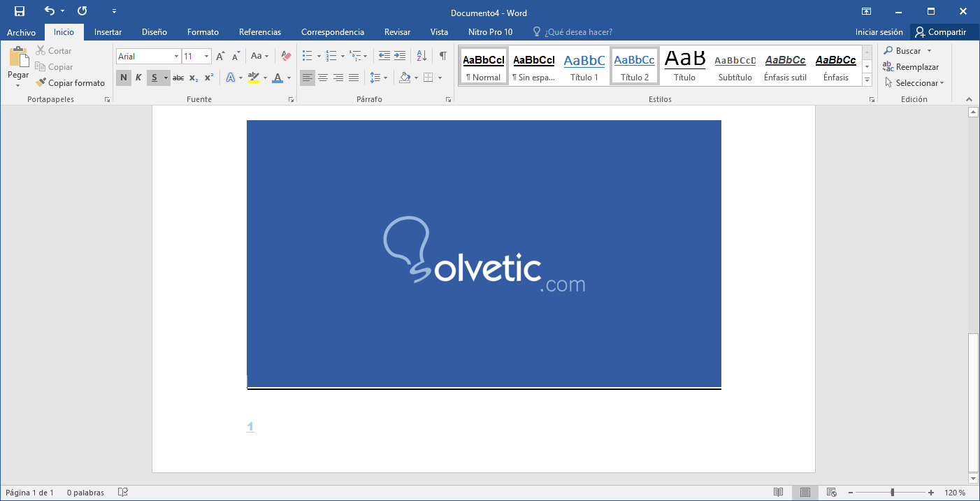
Task: Collapse the ribbon with the arrow
Action: tap(969, 100)
